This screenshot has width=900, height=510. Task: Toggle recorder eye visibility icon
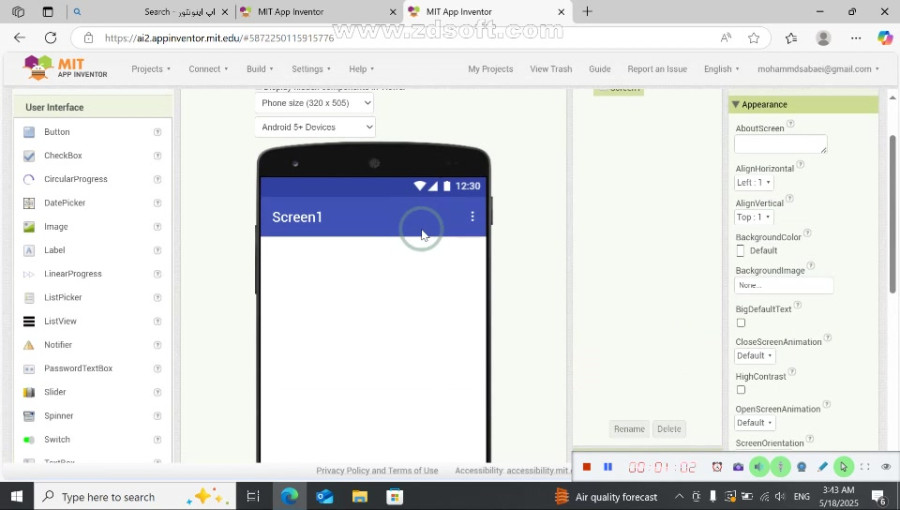(x=886, y=467)
